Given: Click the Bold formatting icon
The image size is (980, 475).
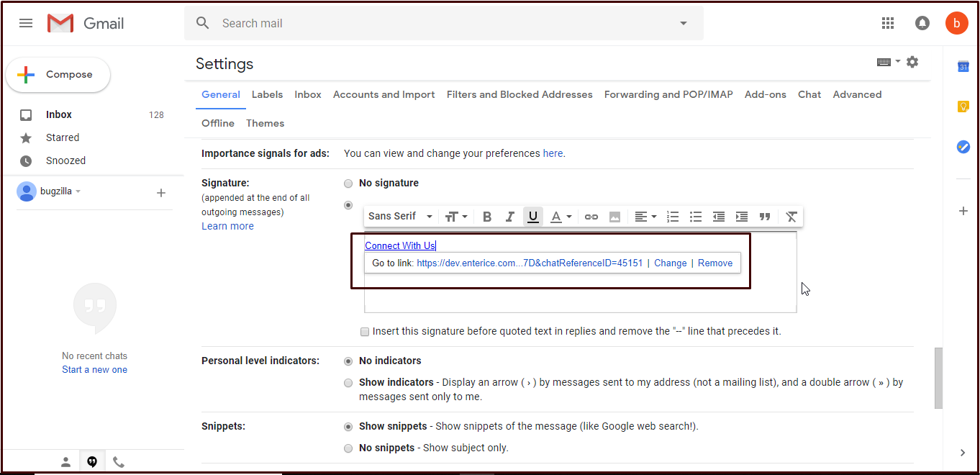Looking at the screenshot, I should pyautogui.click(x=487, y=217).
